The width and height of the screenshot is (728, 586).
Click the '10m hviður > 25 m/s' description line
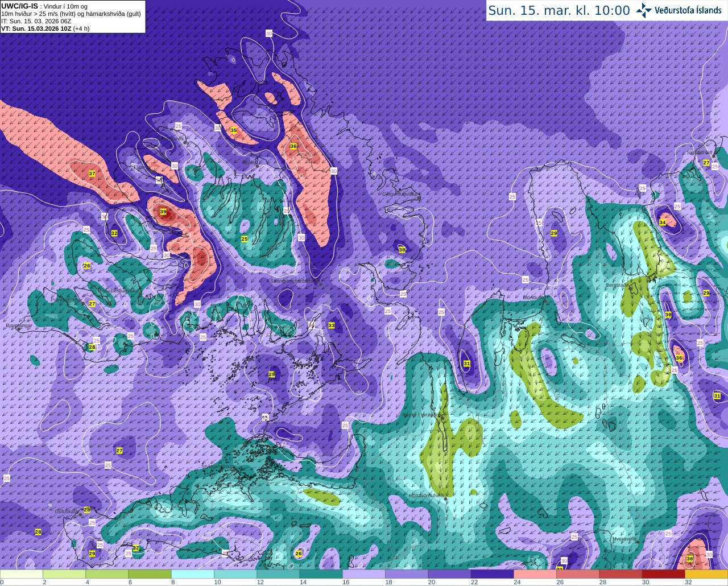[71, 14]
